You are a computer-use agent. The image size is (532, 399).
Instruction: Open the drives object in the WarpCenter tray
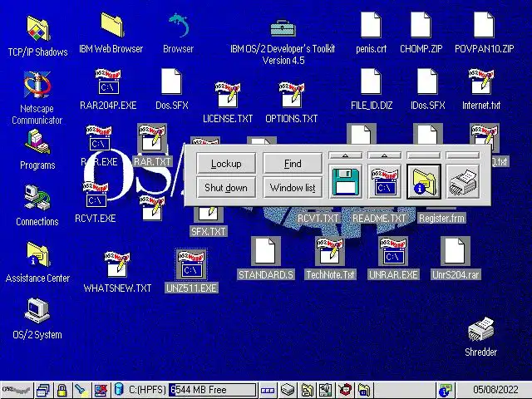pyautogui.click(x=288, y=390)
